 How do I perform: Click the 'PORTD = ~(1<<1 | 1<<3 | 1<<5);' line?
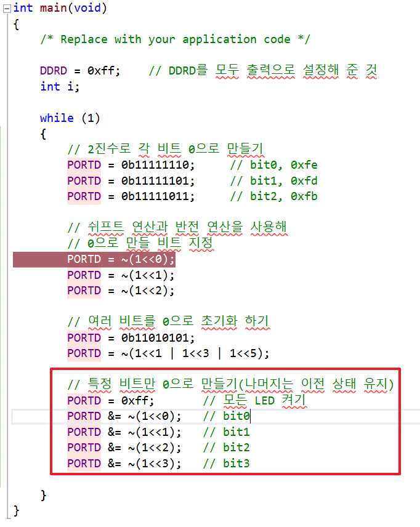click(168, 353)
